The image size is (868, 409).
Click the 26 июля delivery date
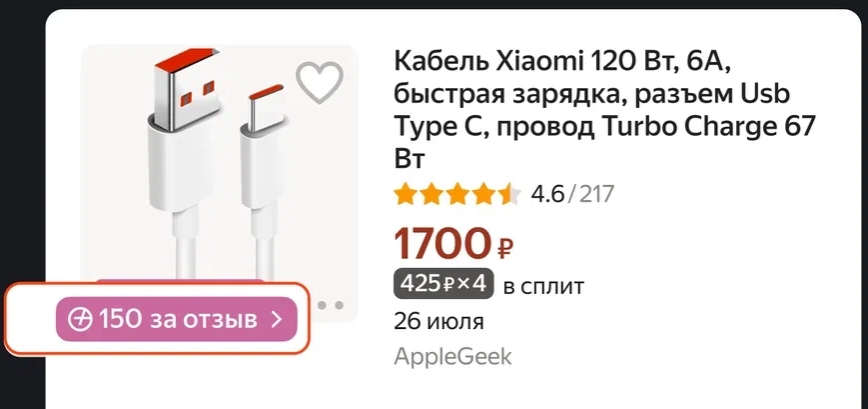(x=438, y=321)
